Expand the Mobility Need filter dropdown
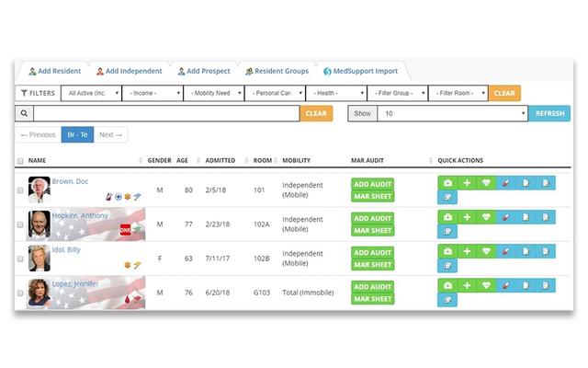 (213, 93)
